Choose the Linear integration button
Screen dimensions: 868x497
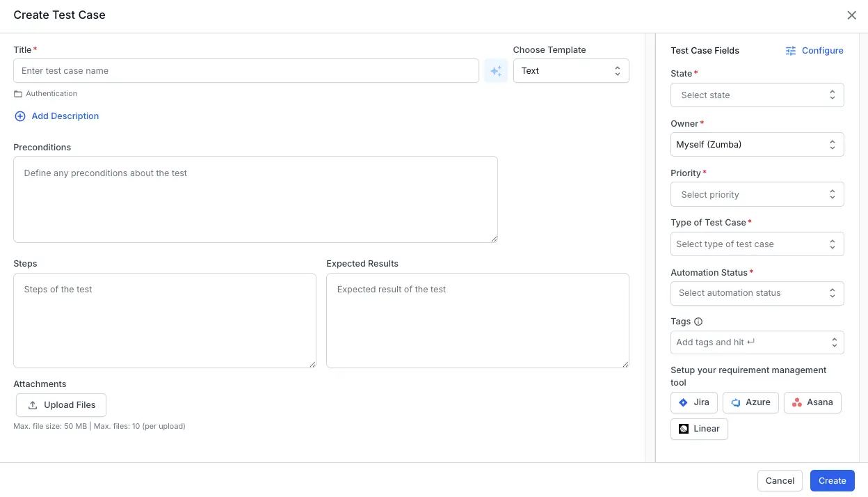[699, 429]
